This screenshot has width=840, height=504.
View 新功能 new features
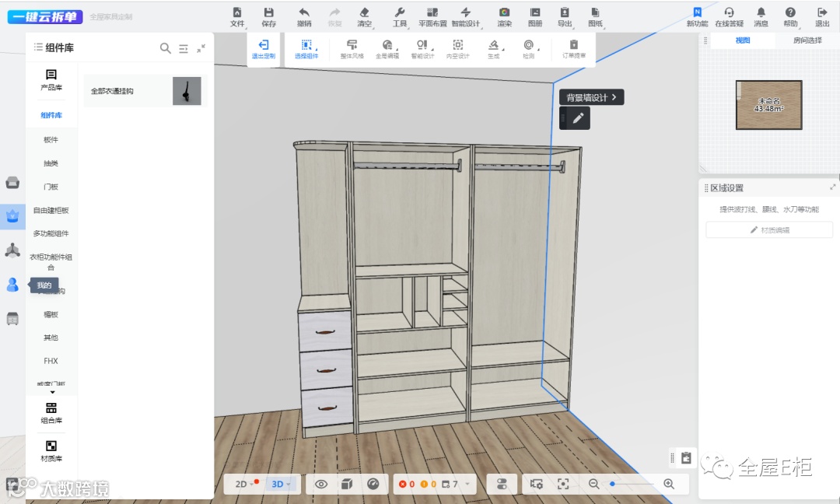tap(697, 17)
